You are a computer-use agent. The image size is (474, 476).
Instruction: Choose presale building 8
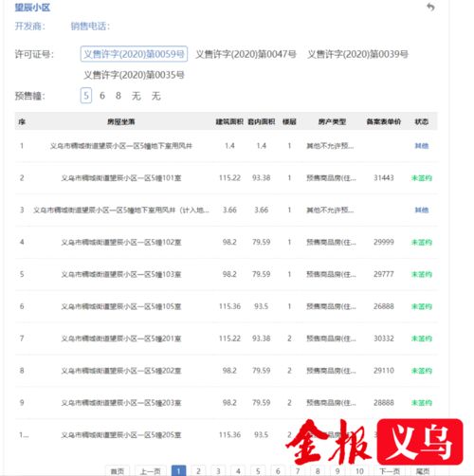click(118, 96)
